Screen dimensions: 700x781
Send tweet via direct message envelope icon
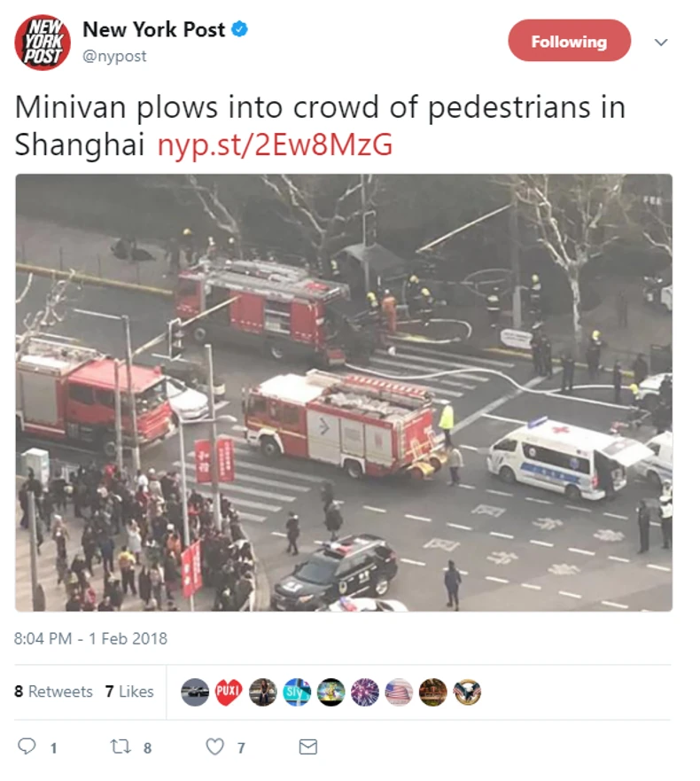click(308, 746)
